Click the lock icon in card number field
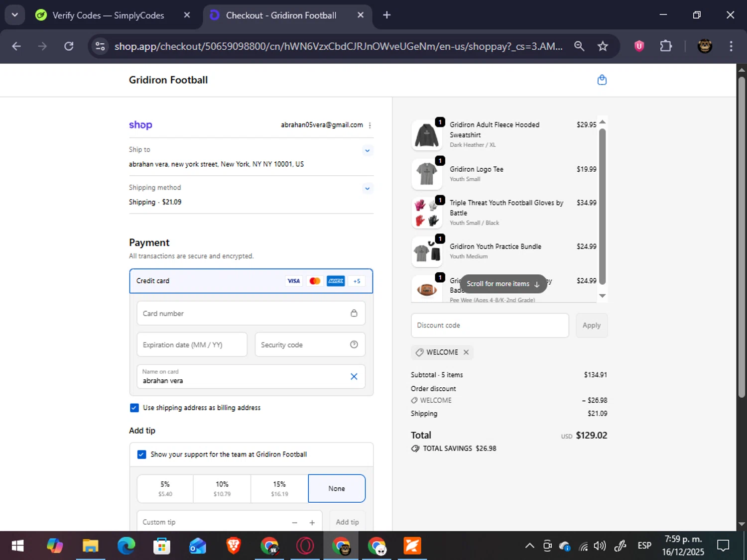 [x=354, y=313]
